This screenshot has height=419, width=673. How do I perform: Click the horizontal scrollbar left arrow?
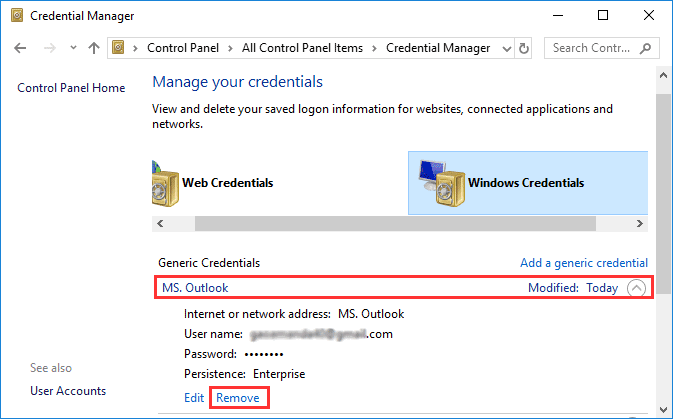pos(160,224)
